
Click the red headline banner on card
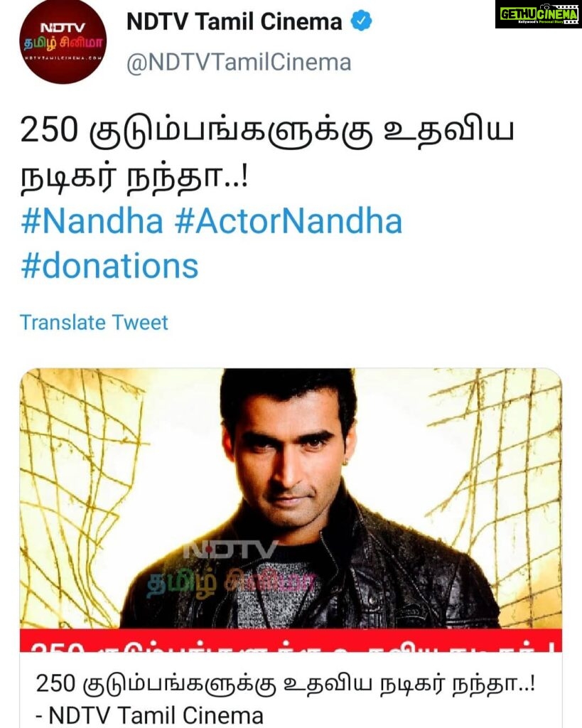tap(291, 641)
